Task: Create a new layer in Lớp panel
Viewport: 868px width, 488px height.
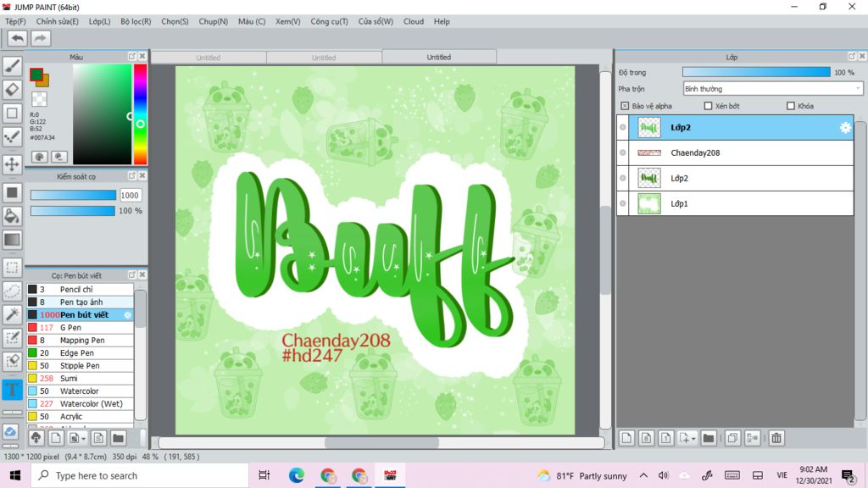Action: tap(626, 438)
